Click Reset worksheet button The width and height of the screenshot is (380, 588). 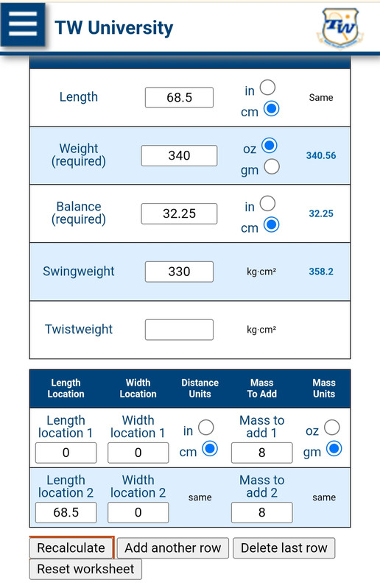coord(85,569)
